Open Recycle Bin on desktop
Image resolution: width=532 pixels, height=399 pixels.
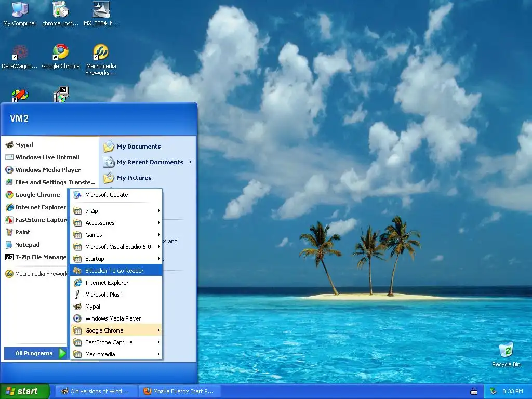(506, 355)
